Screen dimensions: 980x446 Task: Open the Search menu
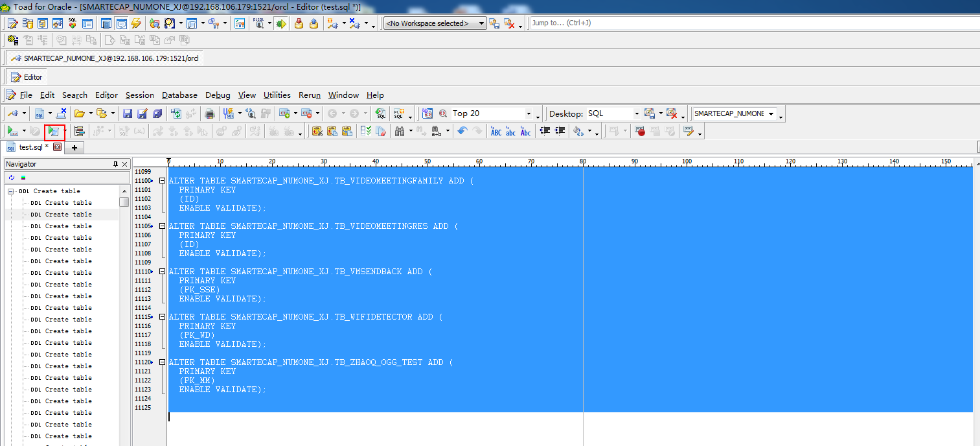74,95
